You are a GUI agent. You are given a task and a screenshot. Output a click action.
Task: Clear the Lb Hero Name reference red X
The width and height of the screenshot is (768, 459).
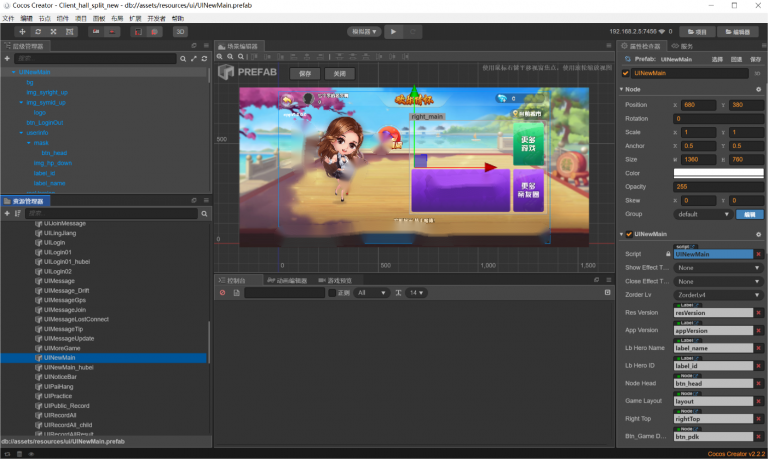tap(759, 348)
